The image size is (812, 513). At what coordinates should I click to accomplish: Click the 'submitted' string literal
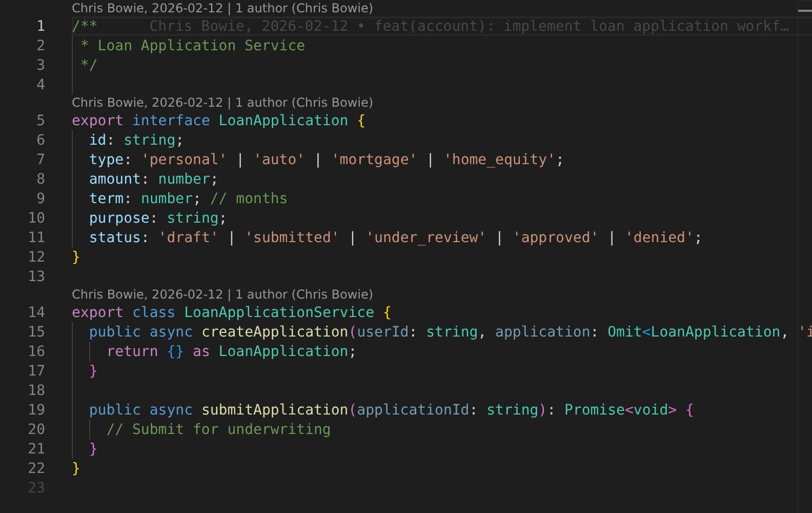point(292,238)
